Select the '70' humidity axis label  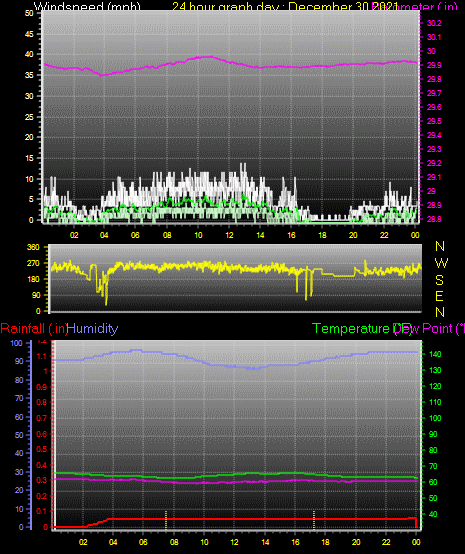coord(19,399)
